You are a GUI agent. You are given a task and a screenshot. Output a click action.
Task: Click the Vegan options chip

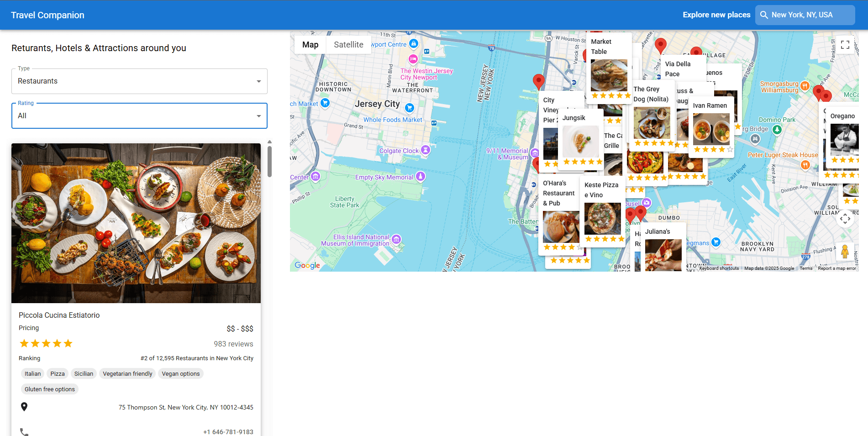pos(181,373)
